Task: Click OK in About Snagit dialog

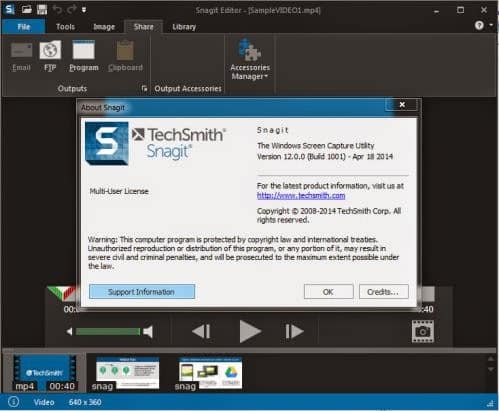Action: 328,292
